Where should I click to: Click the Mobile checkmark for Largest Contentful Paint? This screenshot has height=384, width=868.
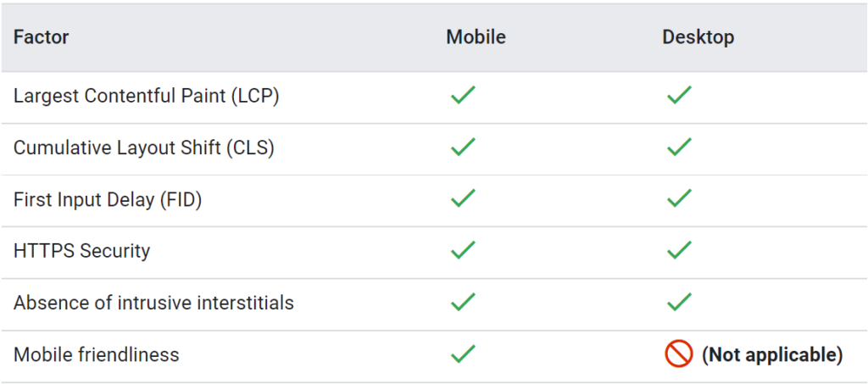pos(463,96)
